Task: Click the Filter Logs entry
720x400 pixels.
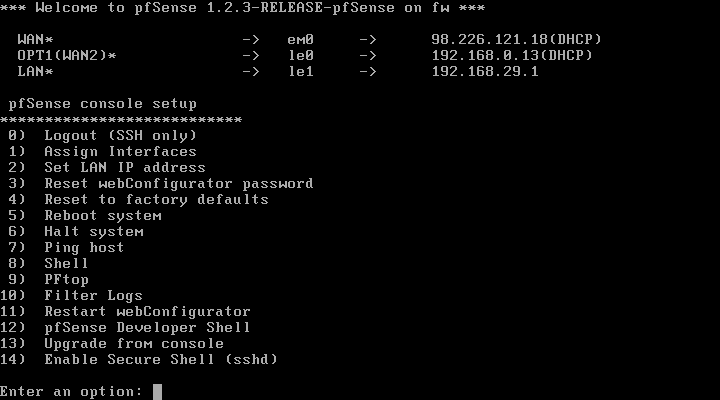Action: tap(71, 296)
